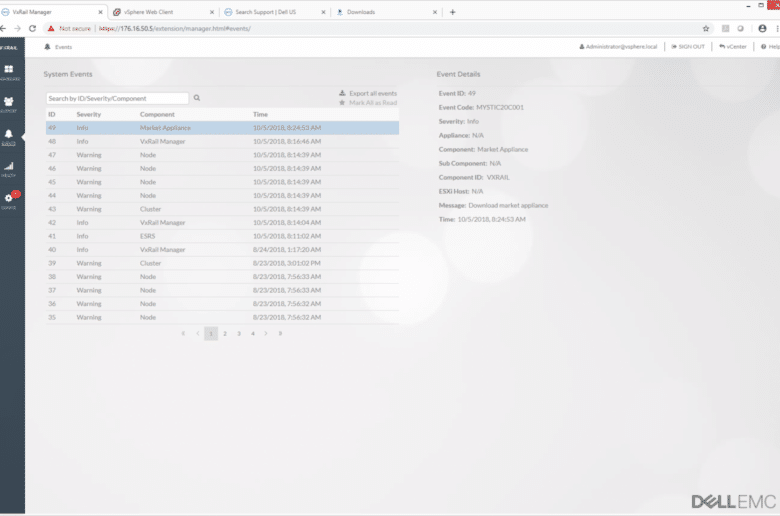Select event 37 Warning Node row
The image size is (780, 516).
tap(222, 290)
